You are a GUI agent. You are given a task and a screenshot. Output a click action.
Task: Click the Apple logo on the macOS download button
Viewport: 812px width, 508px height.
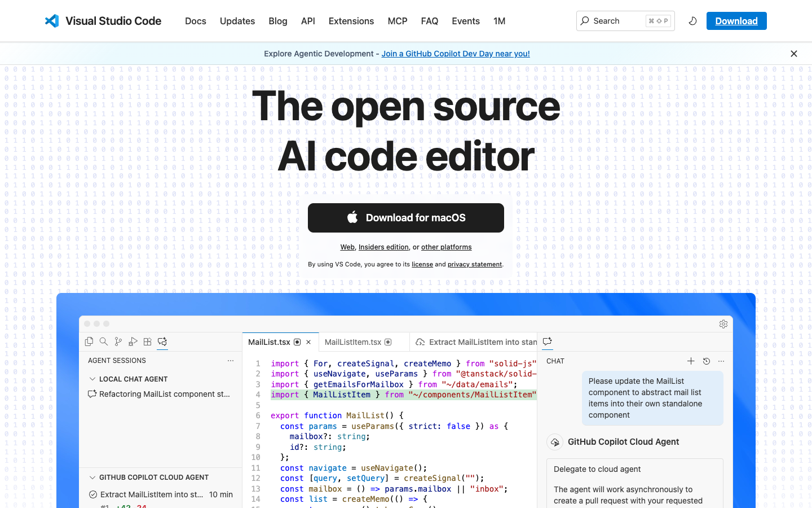352,217
